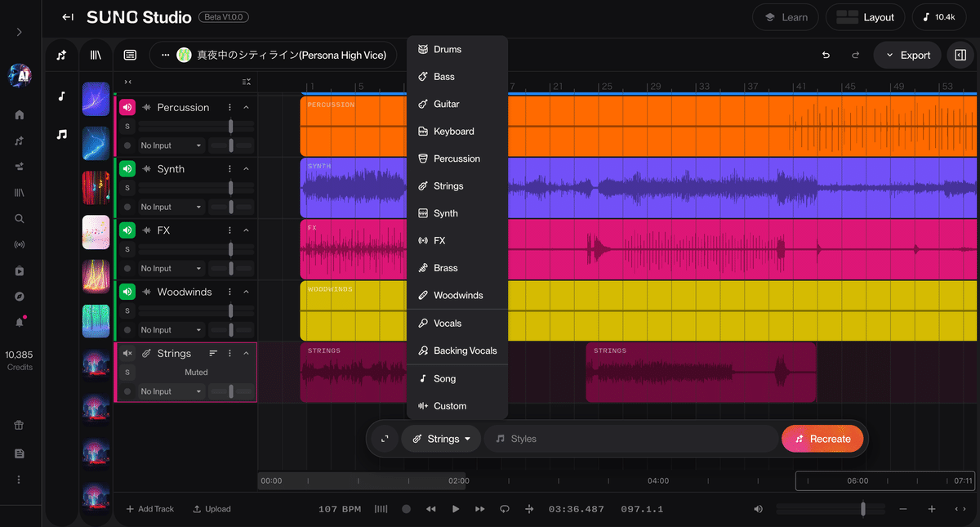Mute the Percussion track
The height and width of the screenshot is (527, 980).
(x=125, y=107)
